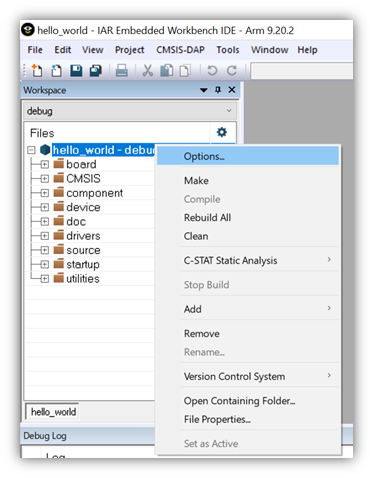Expand the startup folder

44,265
